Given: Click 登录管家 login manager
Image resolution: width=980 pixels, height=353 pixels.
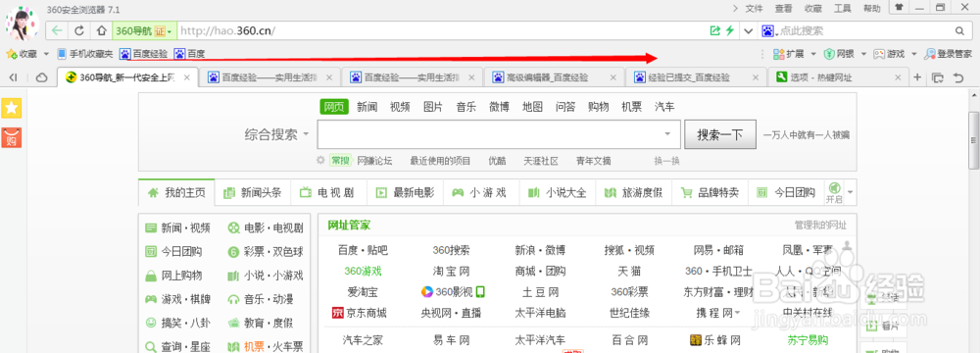Looking at the screenshot, I should pyautogui.click(x=948, y=54).
